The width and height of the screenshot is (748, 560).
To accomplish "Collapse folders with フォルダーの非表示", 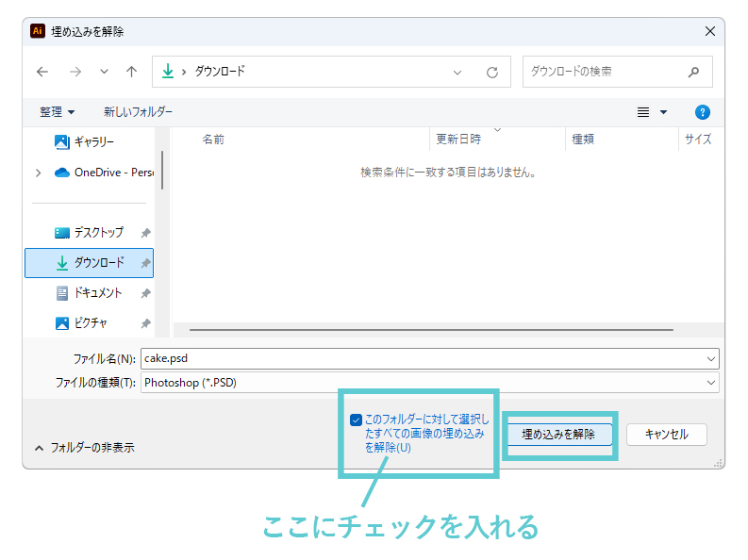I will 85,448.
